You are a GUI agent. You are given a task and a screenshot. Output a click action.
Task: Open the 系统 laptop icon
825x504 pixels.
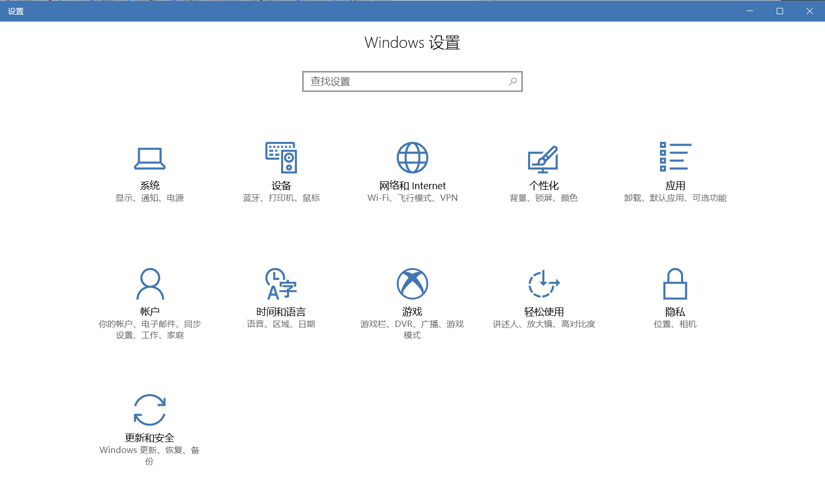150,158
